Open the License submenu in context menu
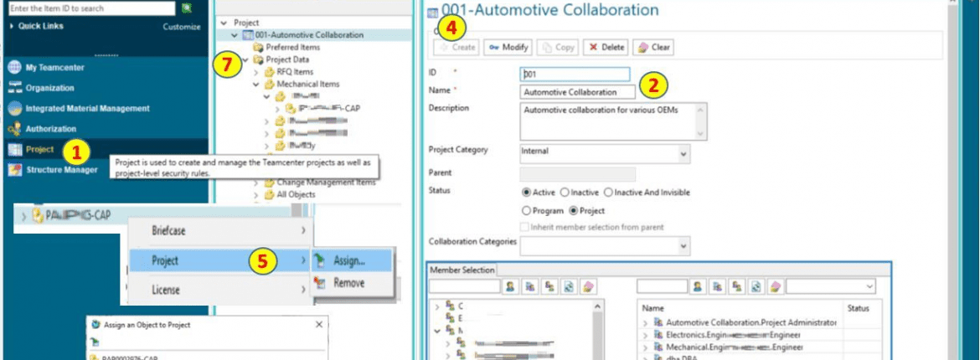Image resolution: width=980 pixels, height=360 pixels. (x=219, y=290)
